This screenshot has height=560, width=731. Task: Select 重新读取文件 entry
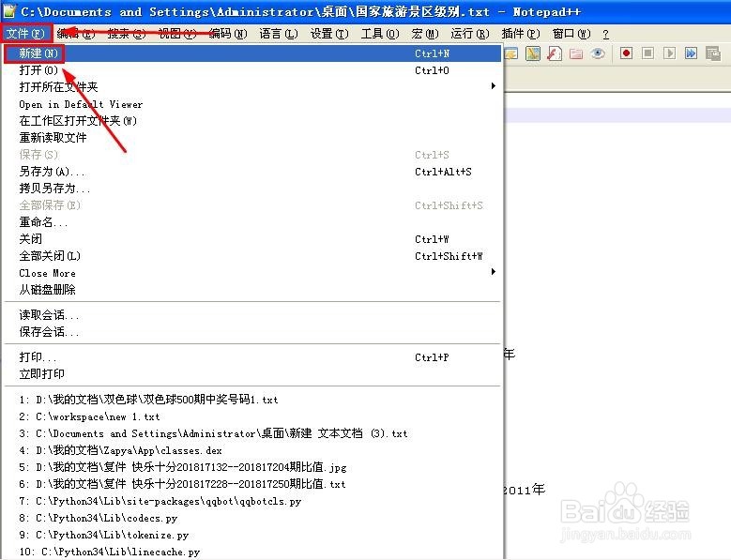click(252, 138)
